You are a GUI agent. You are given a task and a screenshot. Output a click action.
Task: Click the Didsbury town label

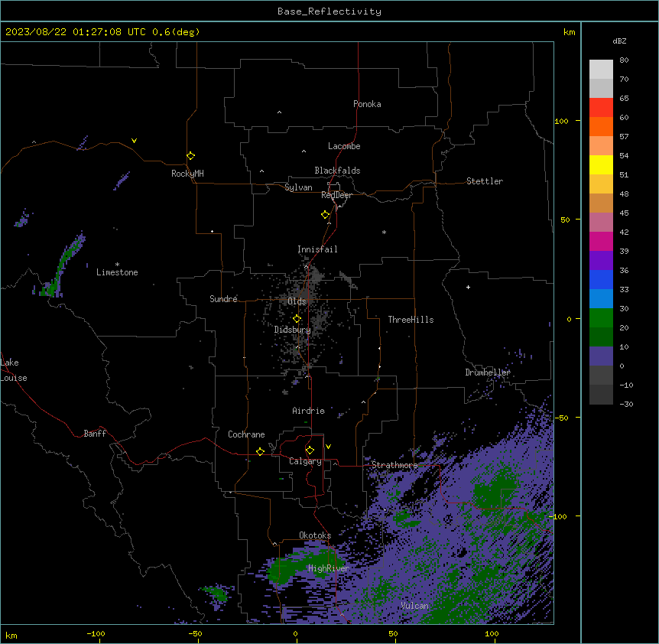pos(293,330)
